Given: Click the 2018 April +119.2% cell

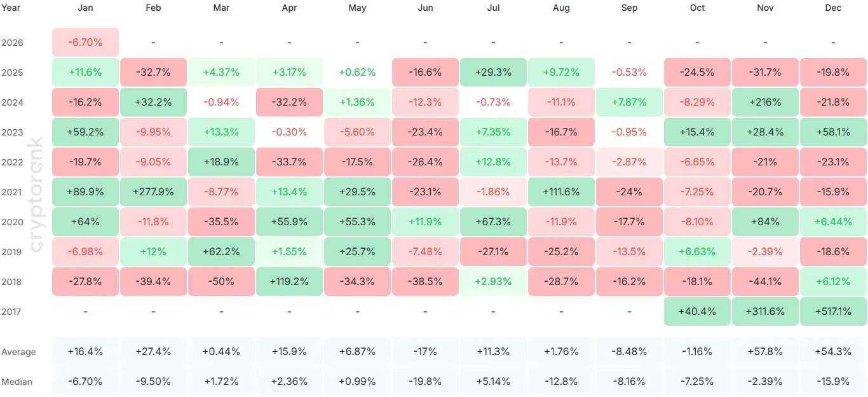Looking at the screenshot, I should [289, 281].
